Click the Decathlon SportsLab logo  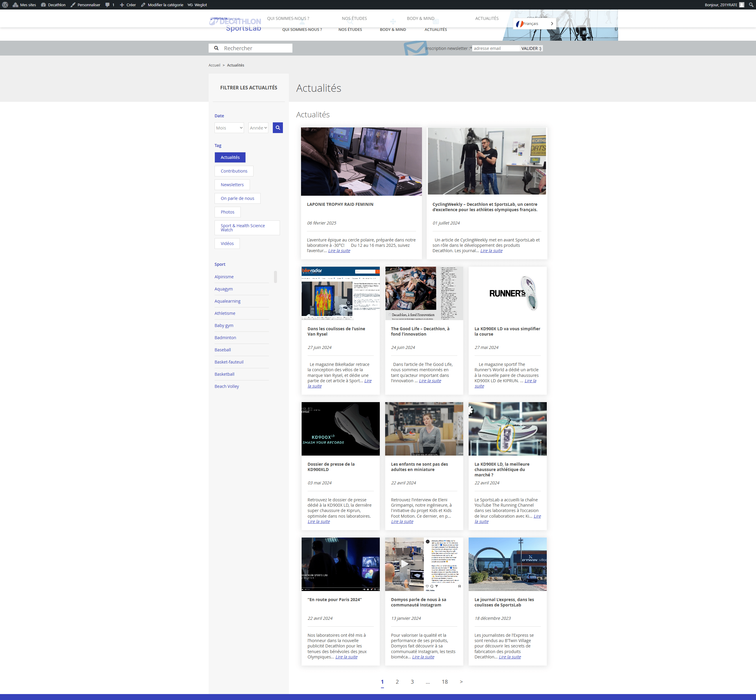(235, 24)
